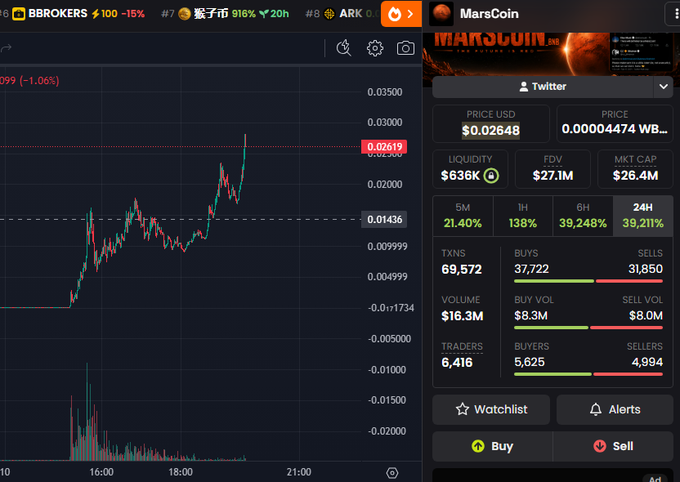Click the liquidity lock icon

point(491,175)
